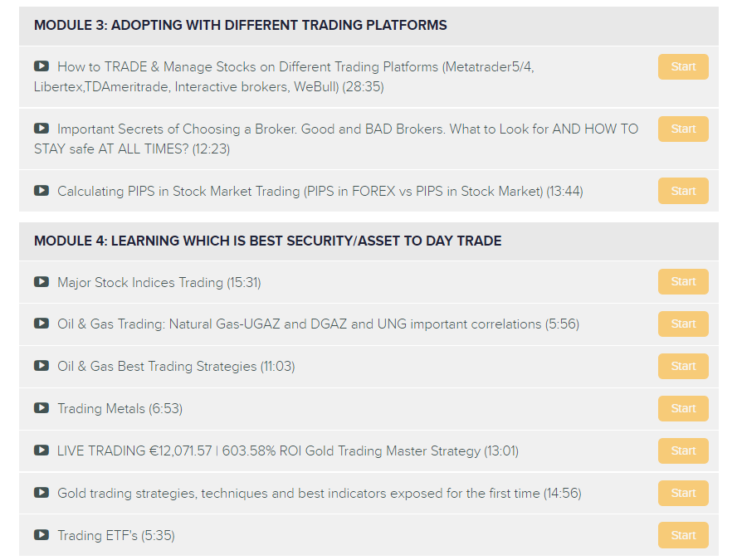Click video icon for Calculating PIPS lecture
737x560 pixels.
(x=41, y=191)
